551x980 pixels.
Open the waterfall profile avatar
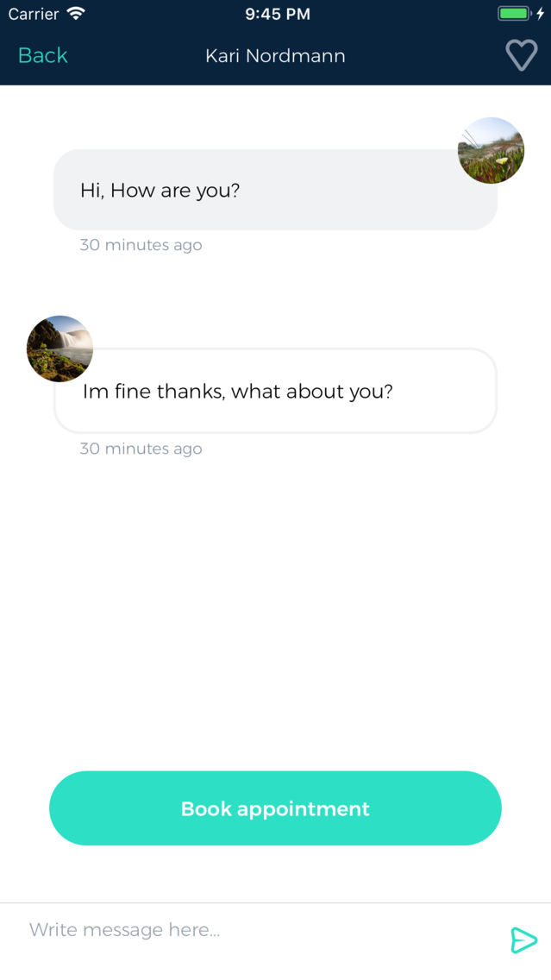pos(59,349)
